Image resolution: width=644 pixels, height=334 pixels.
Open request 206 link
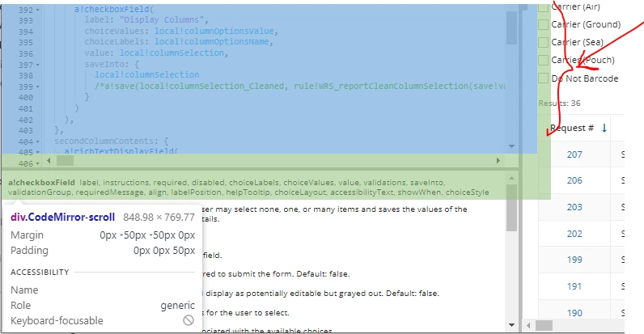pos(574,180)
